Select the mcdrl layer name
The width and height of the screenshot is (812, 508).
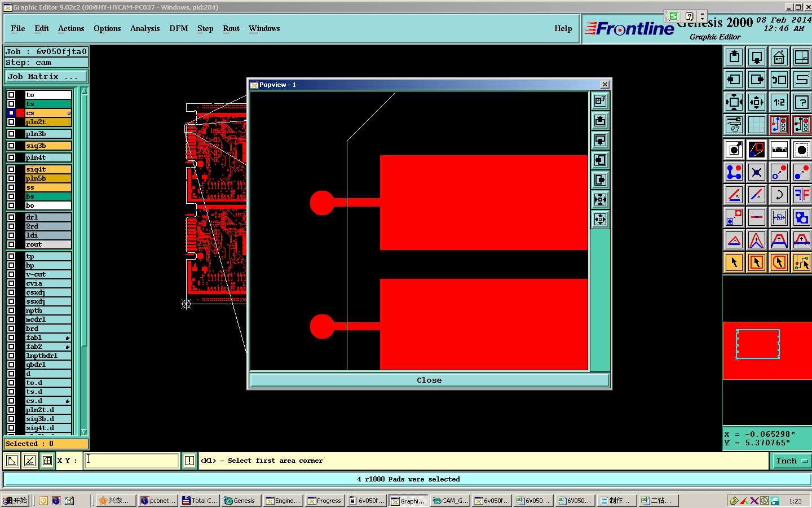pyautogui.click(x=48, y=319)
